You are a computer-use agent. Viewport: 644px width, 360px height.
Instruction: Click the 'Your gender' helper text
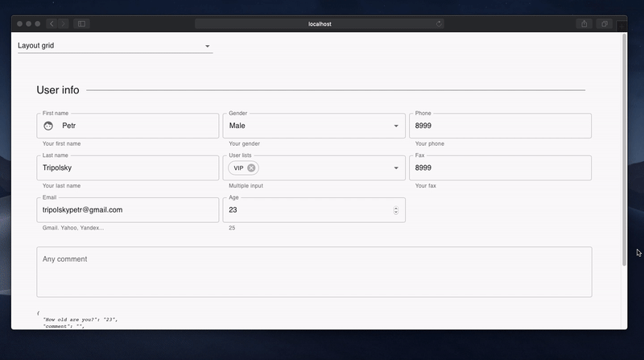(245, 144)
